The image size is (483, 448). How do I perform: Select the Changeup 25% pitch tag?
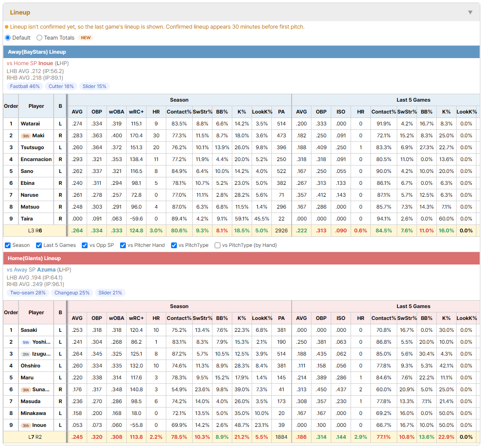pos(72,293)
